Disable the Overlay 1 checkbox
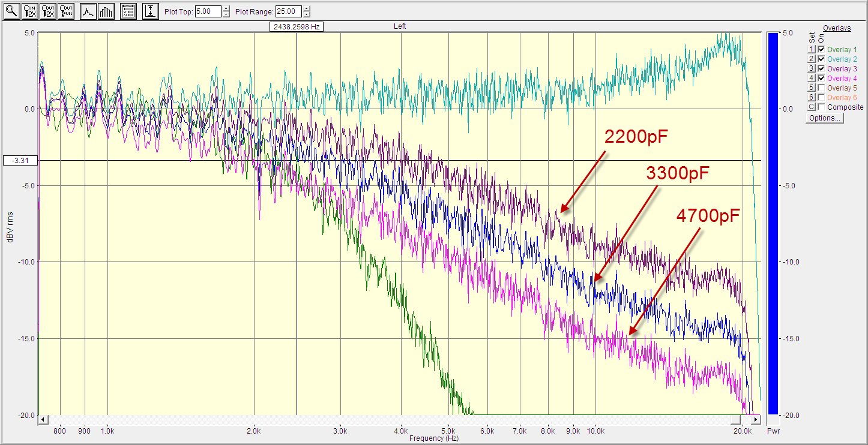Image resolution: width=868 pixels, height=445 pixels. pyautogui.click(x=821, y=50)
